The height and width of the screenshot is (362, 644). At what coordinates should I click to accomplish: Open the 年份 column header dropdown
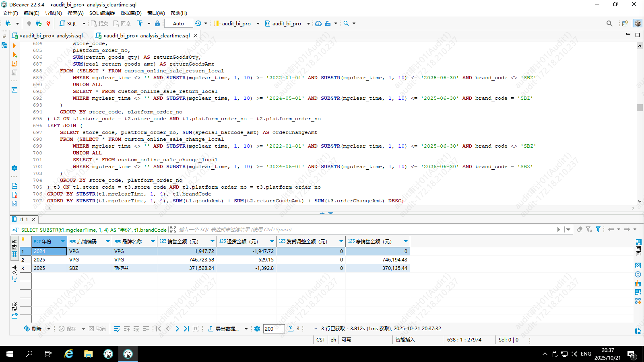(63, 241)
